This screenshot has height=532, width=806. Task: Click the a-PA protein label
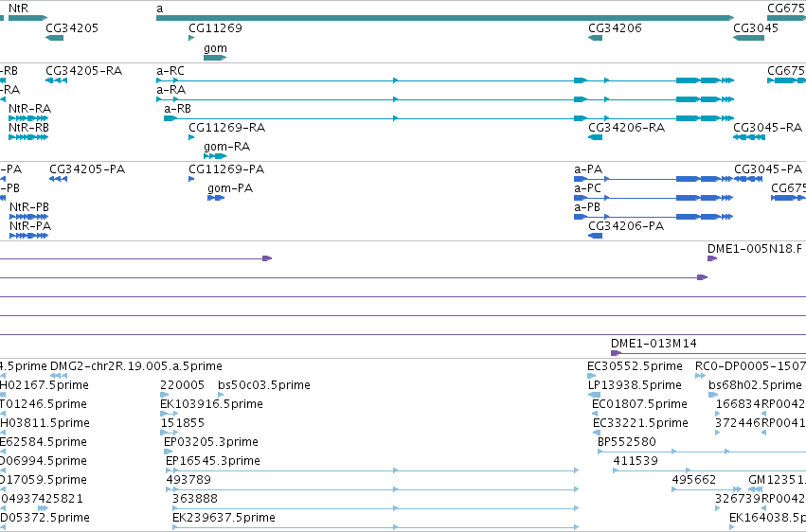pos(588,168)
